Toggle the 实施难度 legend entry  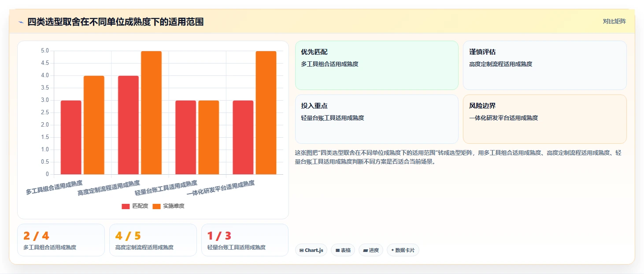coord(168,206)
